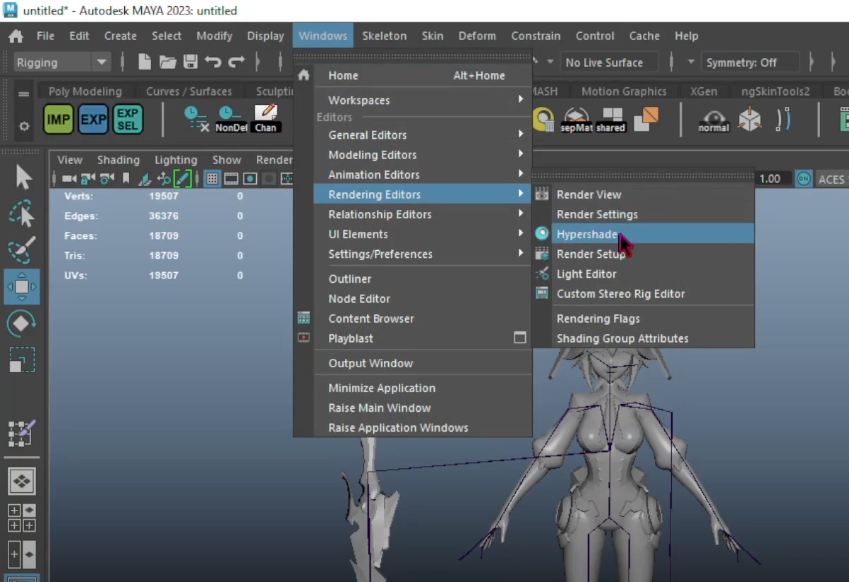
Task: Switch to the Motion Graphics shelf tab
Action: (x=624, y=91)
